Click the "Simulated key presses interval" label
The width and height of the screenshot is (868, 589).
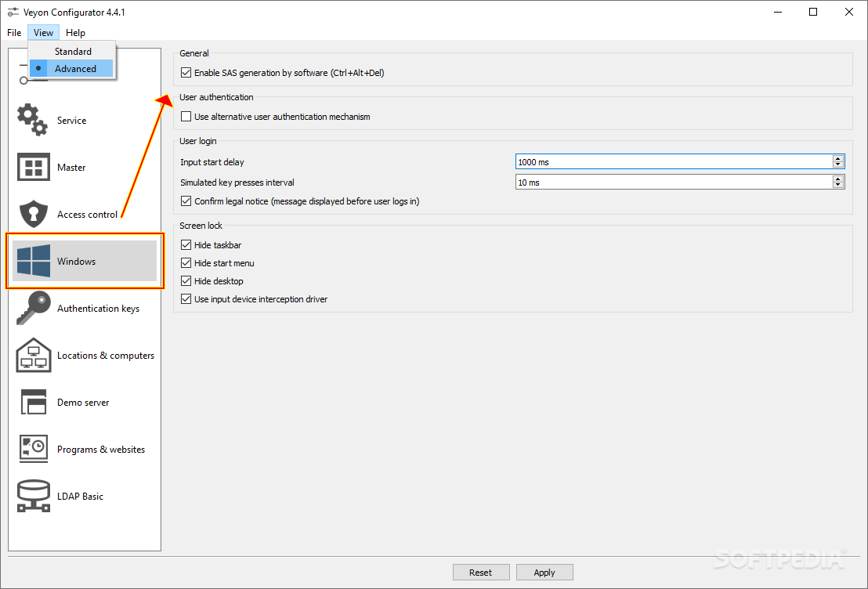[x=237, y=182]
